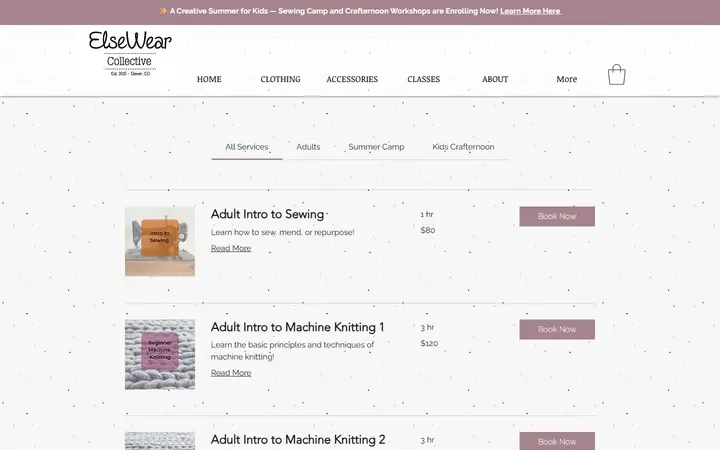Click 'Learn how to sew, mend, or repurpose!' text
The width and height of the screenshot is (720, 450).
click(x=282, y=232)
